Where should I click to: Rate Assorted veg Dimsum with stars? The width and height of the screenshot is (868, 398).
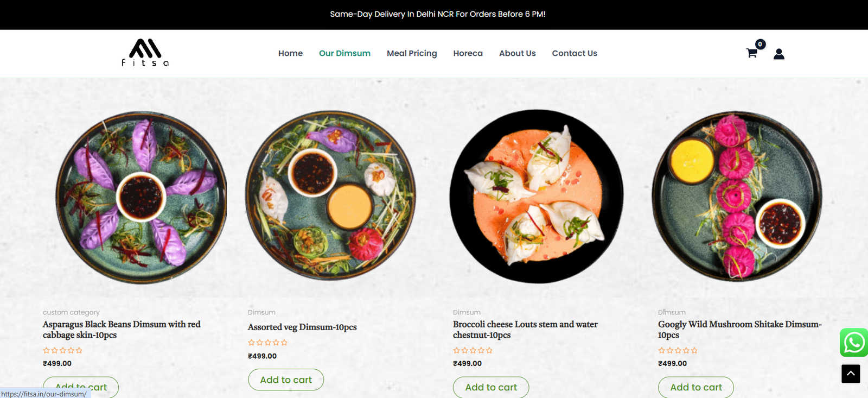point(268,343)
